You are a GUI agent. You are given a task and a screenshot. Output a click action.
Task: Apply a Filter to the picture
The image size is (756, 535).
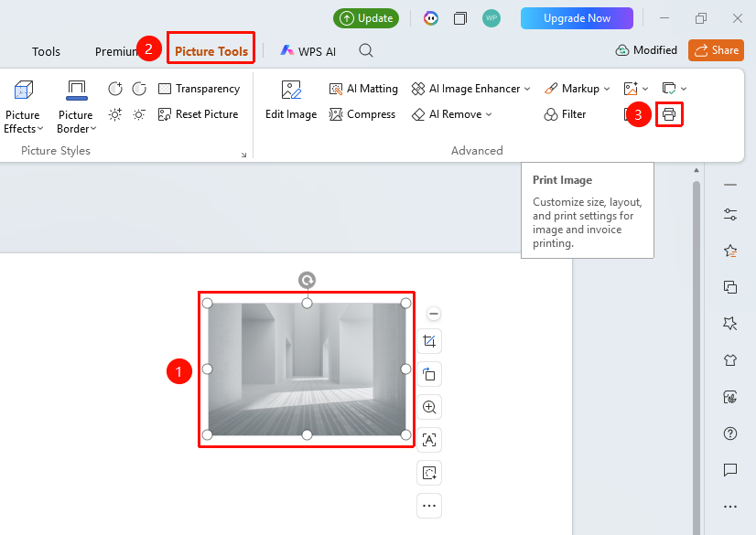(565, 114)
